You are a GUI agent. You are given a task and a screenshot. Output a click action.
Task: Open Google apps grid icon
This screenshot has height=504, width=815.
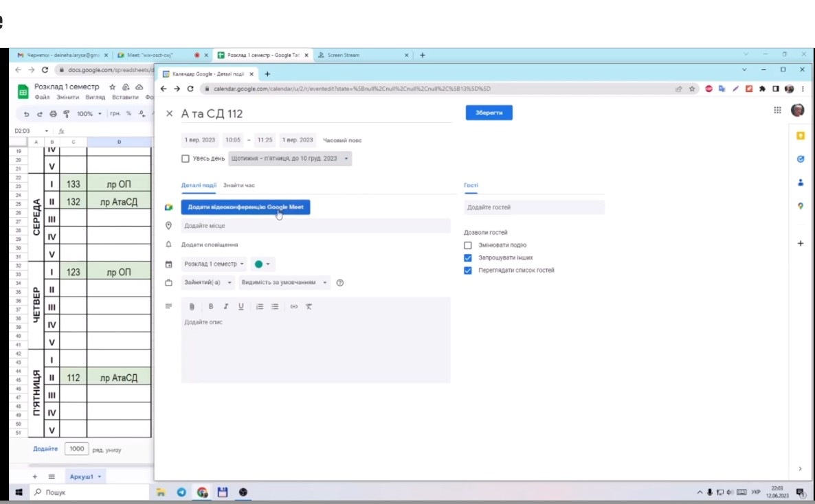click(777, 111)
